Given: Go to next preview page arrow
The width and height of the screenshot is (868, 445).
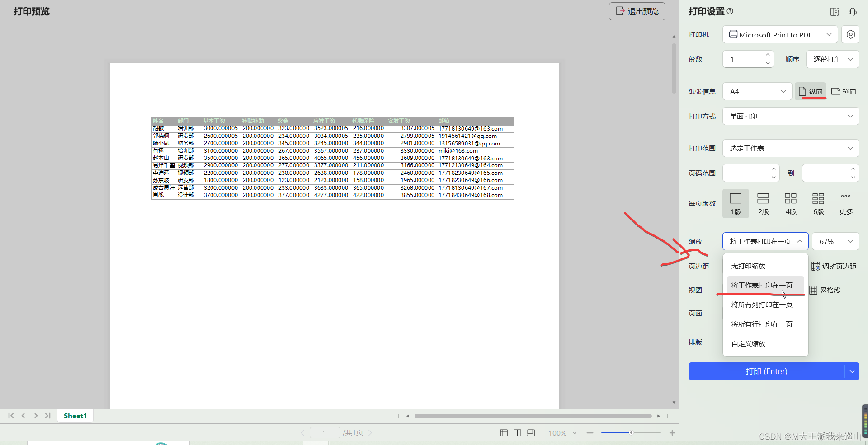Looking at the screenshot, I should [x=370, y=433].
